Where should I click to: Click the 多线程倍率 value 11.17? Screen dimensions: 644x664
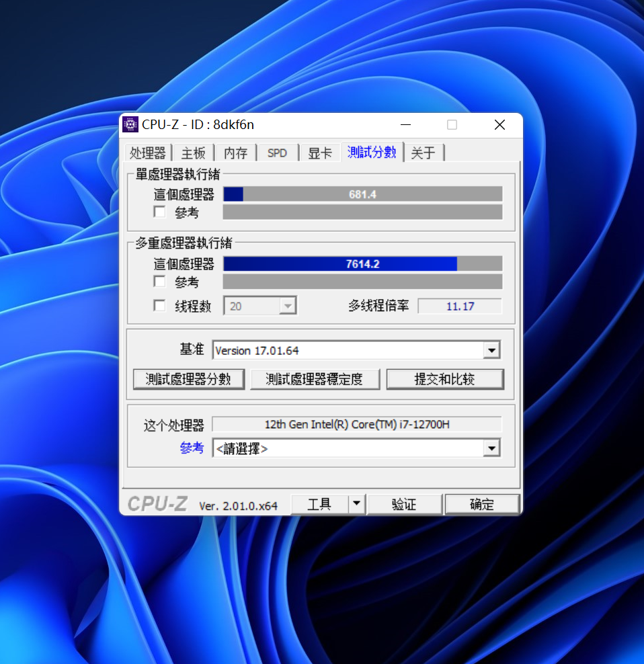click(460, 306)
